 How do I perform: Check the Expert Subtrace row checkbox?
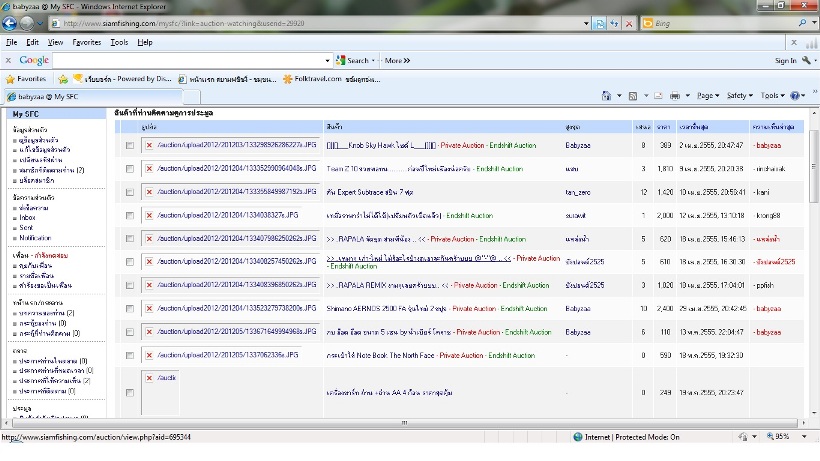coord(130,192)
